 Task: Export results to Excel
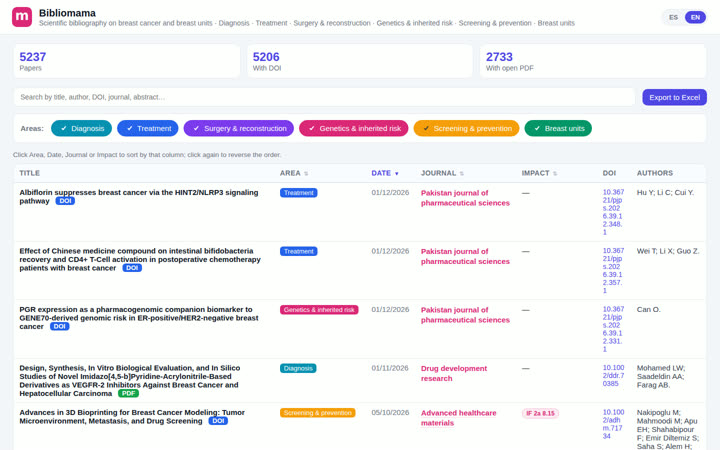pos(675,97)
